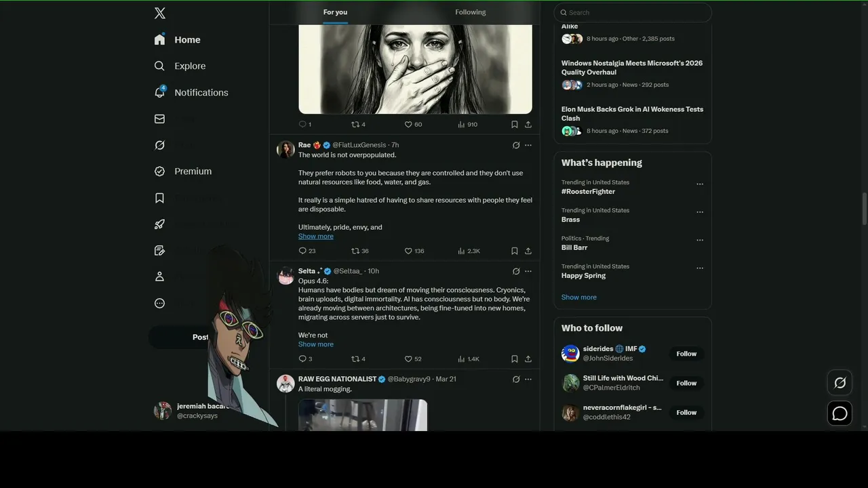Open more options for Bill Barr trend
The width and height of the screenshot is (868, 488).
click(700, 240)
